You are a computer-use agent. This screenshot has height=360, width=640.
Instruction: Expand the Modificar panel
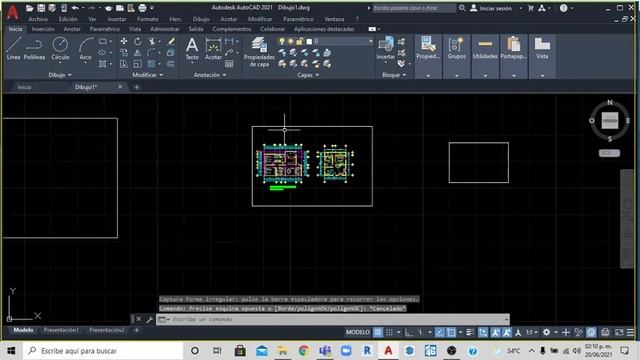pos(147,75)
